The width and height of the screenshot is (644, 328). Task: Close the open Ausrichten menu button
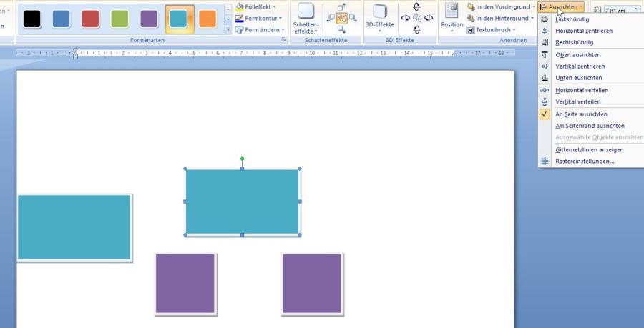(x=561, y=7)
